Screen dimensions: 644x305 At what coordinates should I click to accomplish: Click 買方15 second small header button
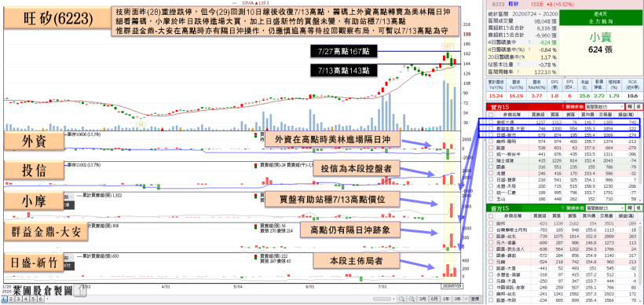pos(639,107)
